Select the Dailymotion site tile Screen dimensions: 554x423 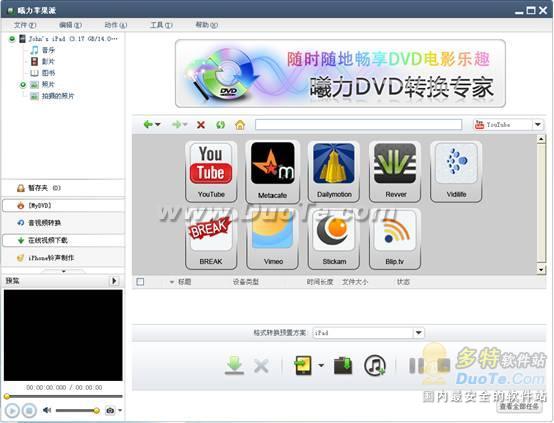334,171
